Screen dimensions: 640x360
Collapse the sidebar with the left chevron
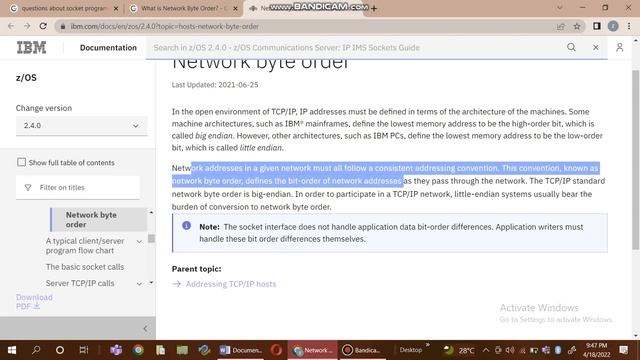(x=146, y=328)
